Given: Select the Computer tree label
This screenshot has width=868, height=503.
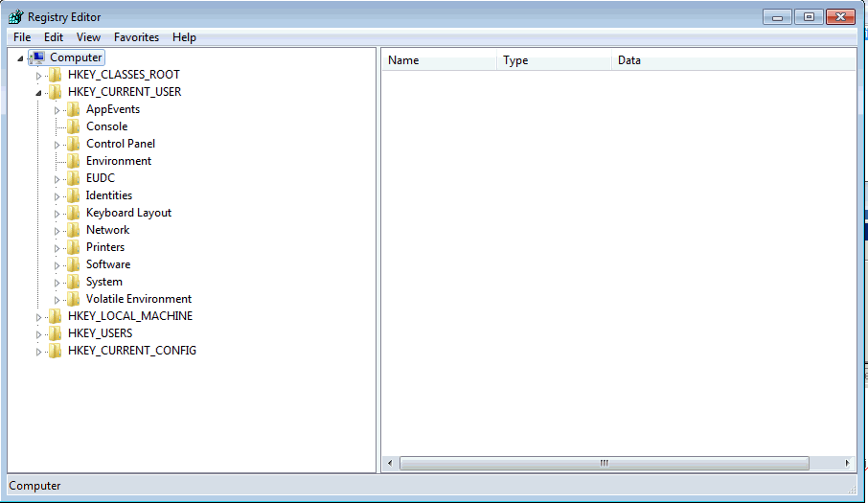Looking at the screenshot, I should (x=76, y=57).
